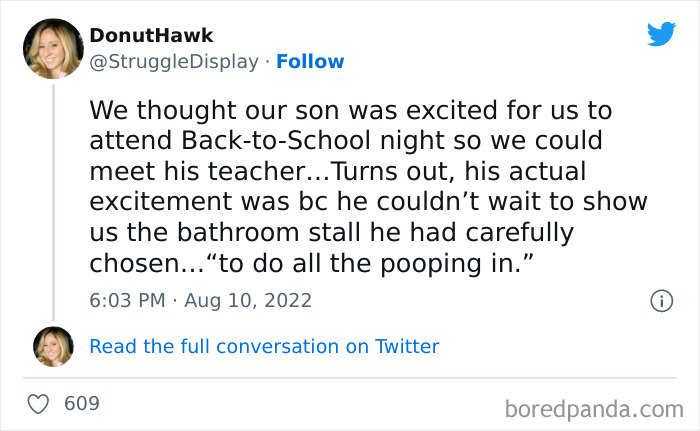Click the 609 likes count
Image resolution: width=700 pixels, height=431 pixels.
(x=82, y=404)
